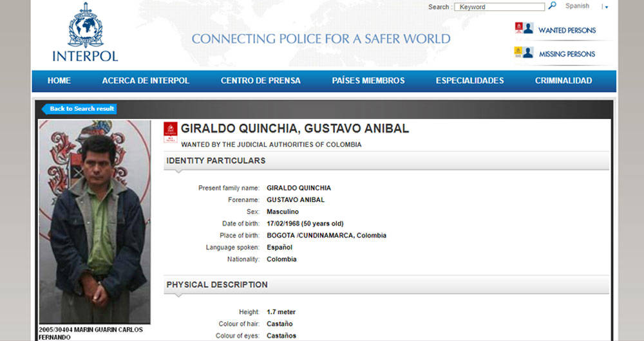Click family name value GIRALDO QUINCHIA
This screenshot has width=644, height=341.
[x=299, y=188]
